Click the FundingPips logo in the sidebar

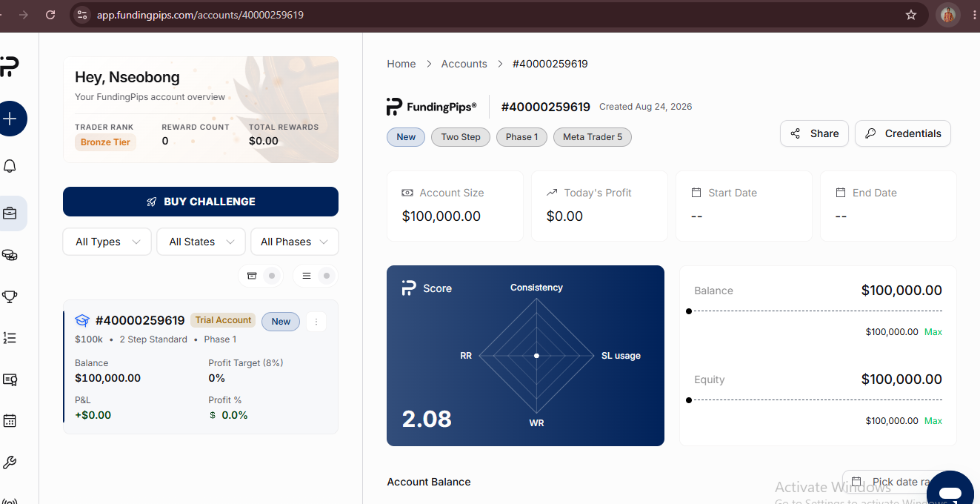(9, 67)
